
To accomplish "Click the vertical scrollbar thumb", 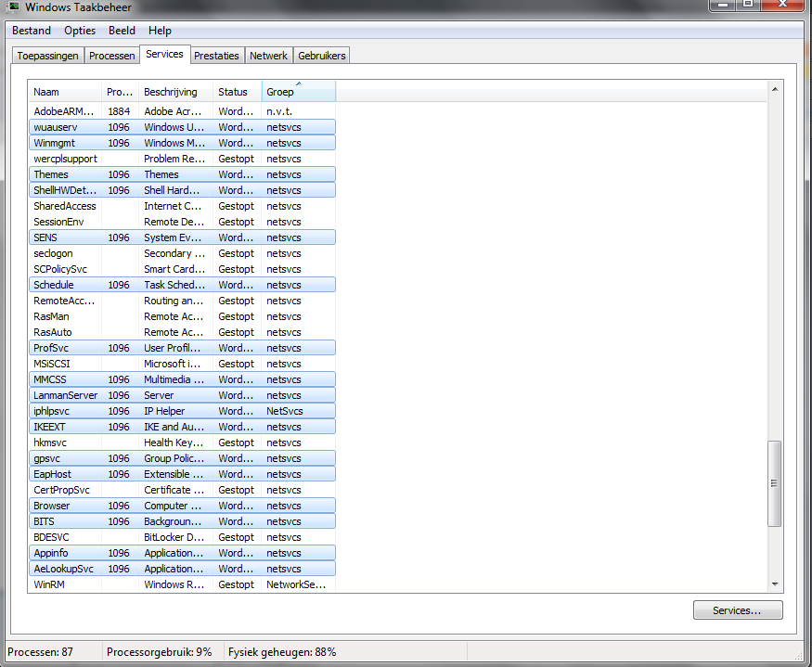I will tap(775, 483).
